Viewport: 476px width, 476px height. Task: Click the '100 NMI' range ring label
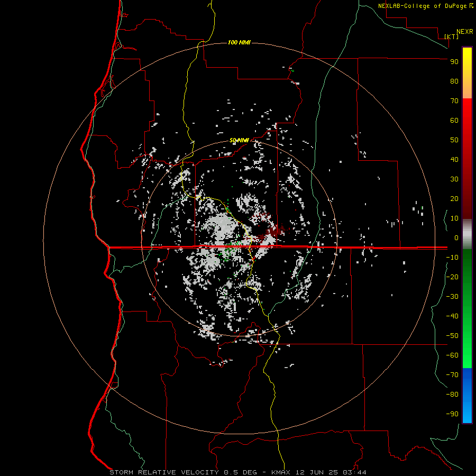(239, 42)
